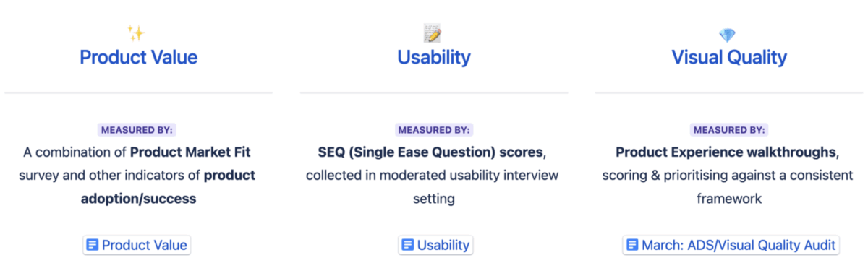Click the memo pencil emoji above Usability
This screenshot has height=276, width=868.
pos(433,33)
